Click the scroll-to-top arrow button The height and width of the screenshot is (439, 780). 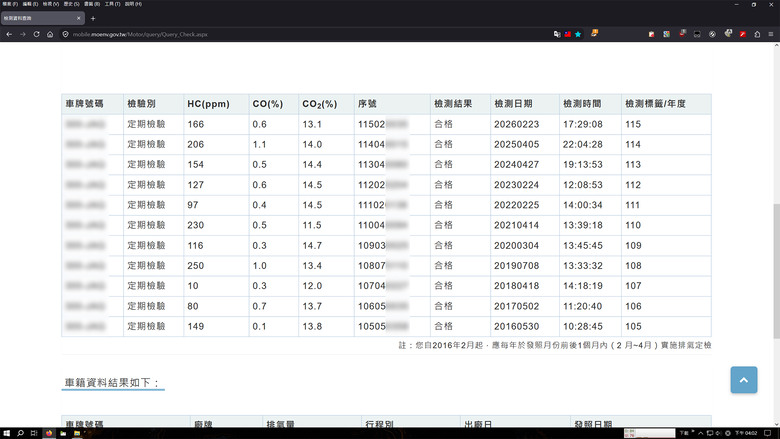744,380
